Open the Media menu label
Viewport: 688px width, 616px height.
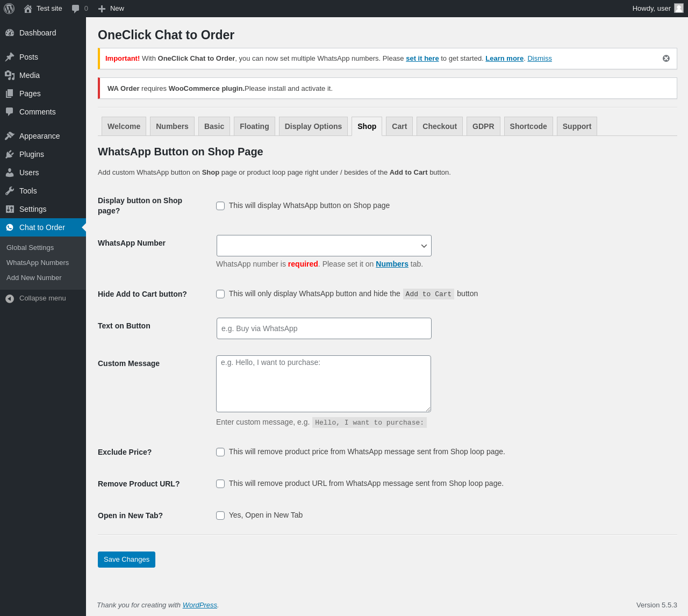pos(30,75)
